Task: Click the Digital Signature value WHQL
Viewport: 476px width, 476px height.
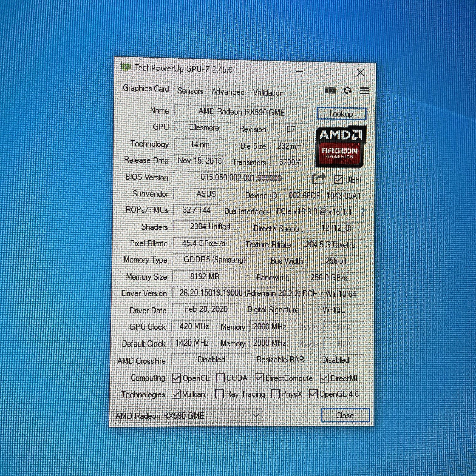Action: [x=334, y=310]
